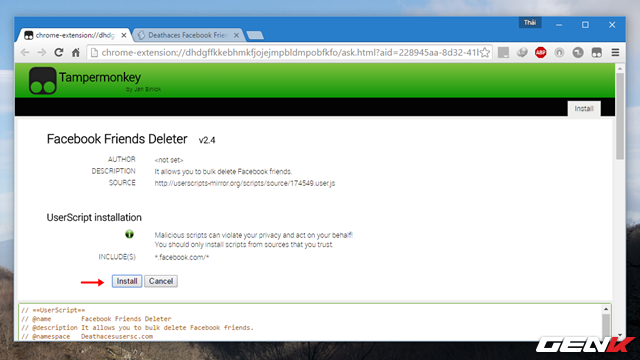Close the Deathaces Facebook tab

[x=236, y=36]
